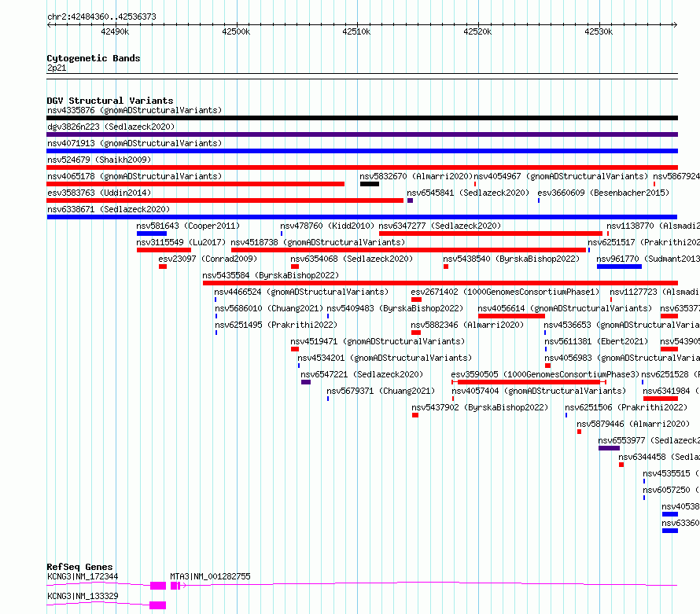Click the esv3590505 red variant bar
Image resolution: width=700 pixels, height=614 pixels.
tap(529, 382)
